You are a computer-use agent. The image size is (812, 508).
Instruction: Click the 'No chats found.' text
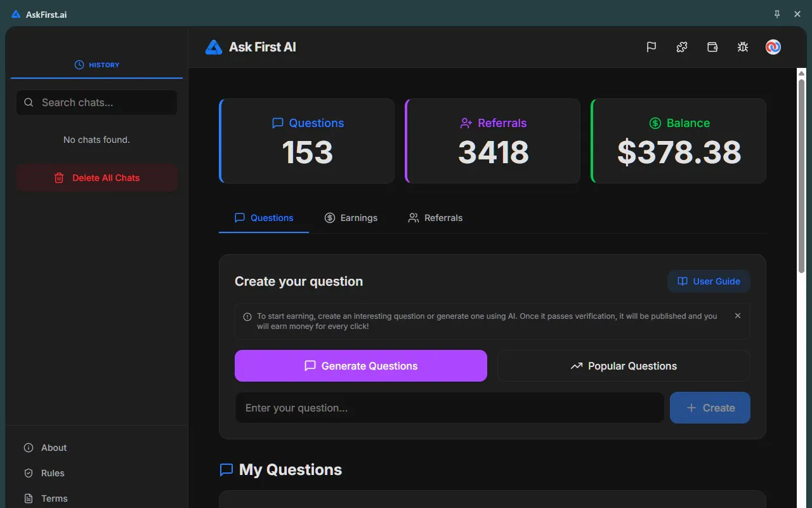pyautogui.click(x=96, y=140)
